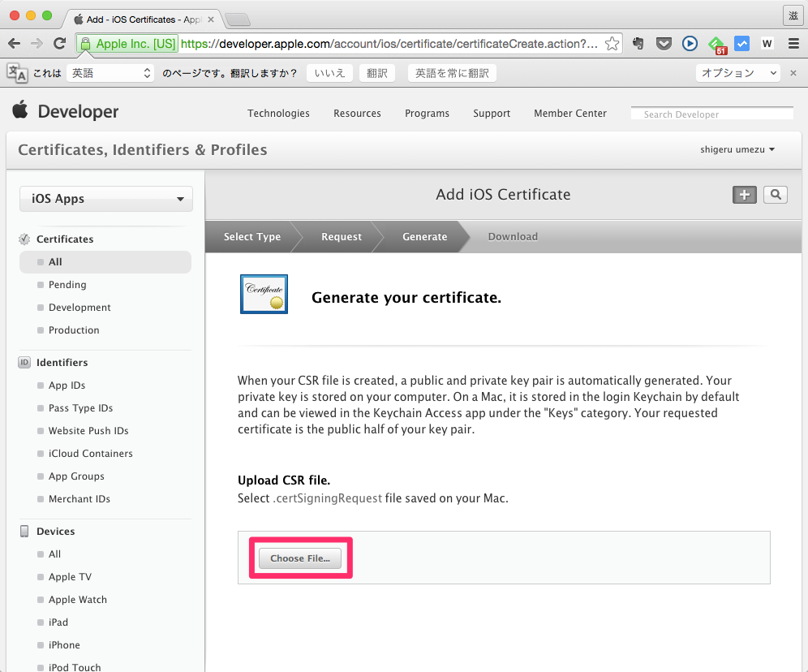
Task: Click the blue play-circle extension icon
Action: coord(690,44)
